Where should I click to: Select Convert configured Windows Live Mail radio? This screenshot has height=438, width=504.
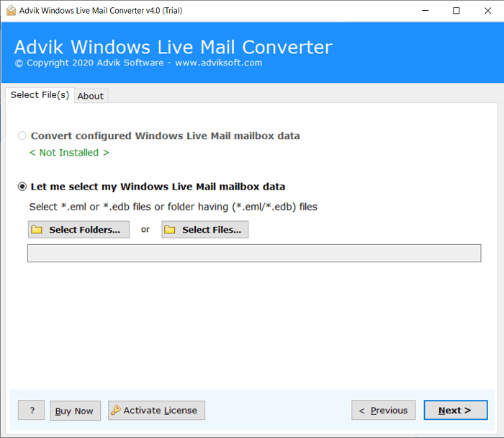click(x=22, y=135)
